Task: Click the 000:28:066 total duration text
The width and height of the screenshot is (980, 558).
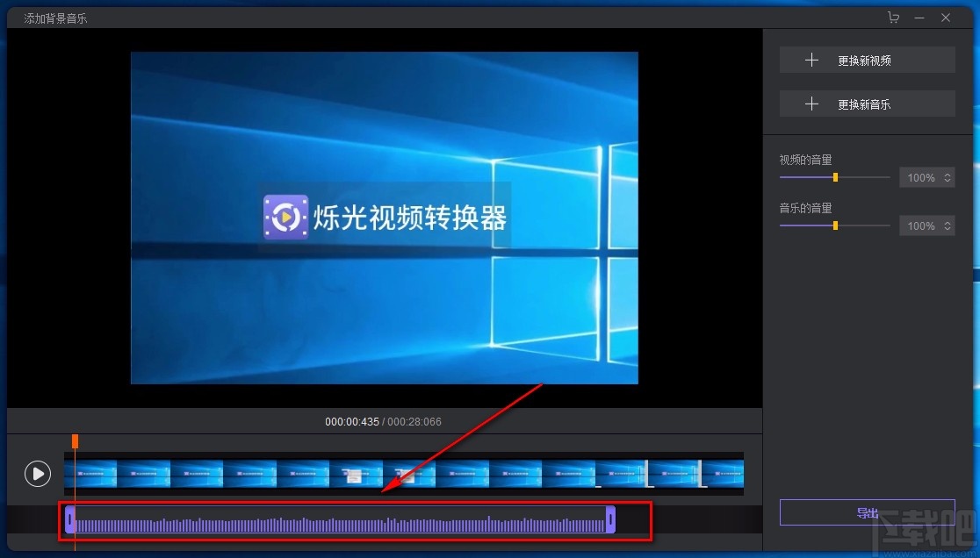Action: (414, 422)
